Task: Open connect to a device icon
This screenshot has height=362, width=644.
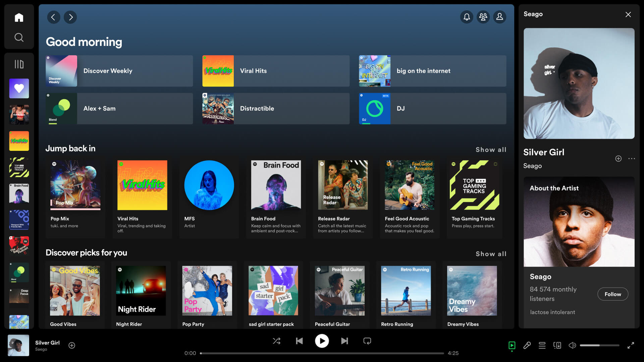Action: (557, 345)
